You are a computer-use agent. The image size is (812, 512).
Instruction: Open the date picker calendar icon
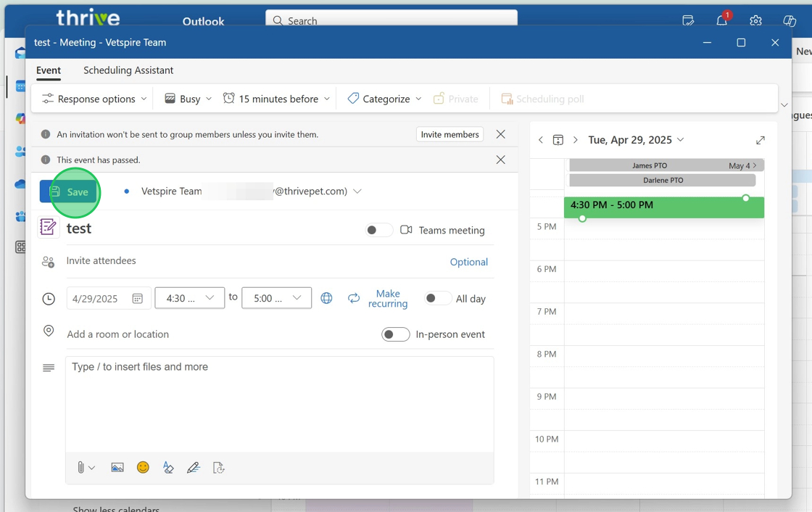(138, 298)
